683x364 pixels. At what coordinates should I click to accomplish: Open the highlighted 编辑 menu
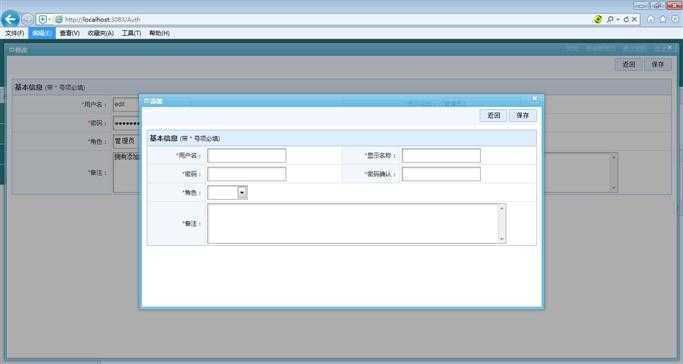click(x=42, y=33)
